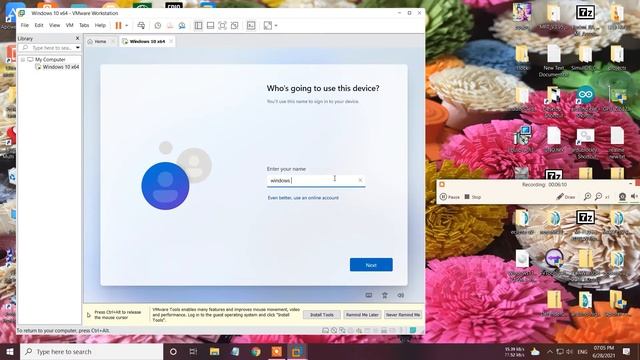This screenshot has width=640, height=360.
Task: Open the Snapshot Manager toolbar icon
Action: click(x=182, y=25)
